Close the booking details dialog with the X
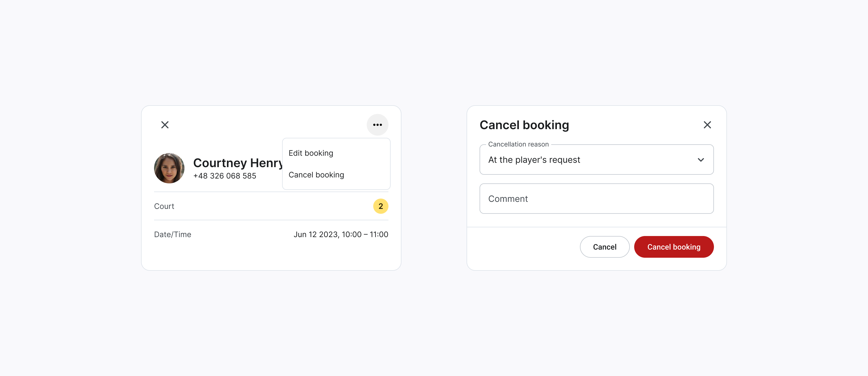The height and width of the screenshot is (376, 868). coord(165,125)
